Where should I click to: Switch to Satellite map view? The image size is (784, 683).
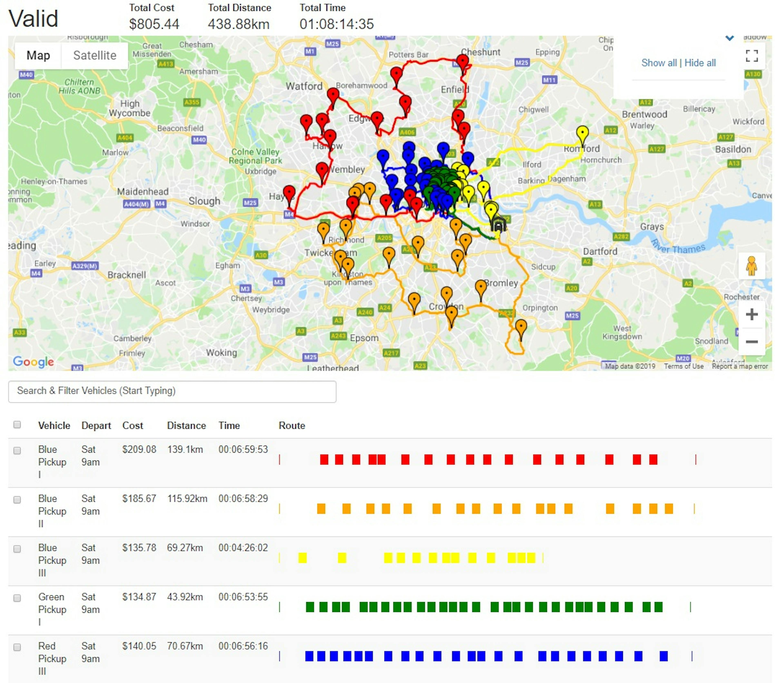point(95,56)
